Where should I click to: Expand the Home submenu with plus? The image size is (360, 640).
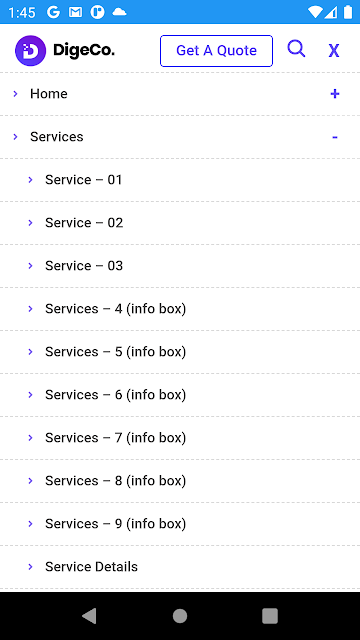click(x=335, y=94)
